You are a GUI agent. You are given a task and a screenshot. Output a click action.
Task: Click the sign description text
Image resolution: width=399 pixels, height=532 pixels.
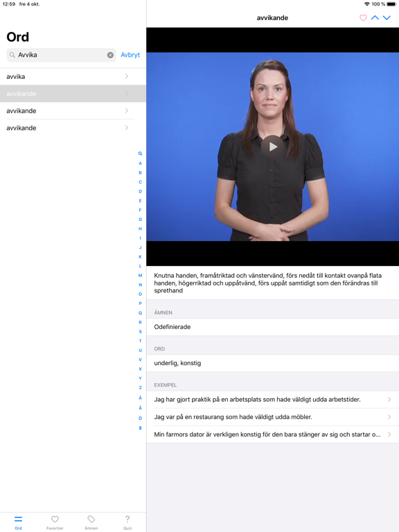(x=267, y=283)
